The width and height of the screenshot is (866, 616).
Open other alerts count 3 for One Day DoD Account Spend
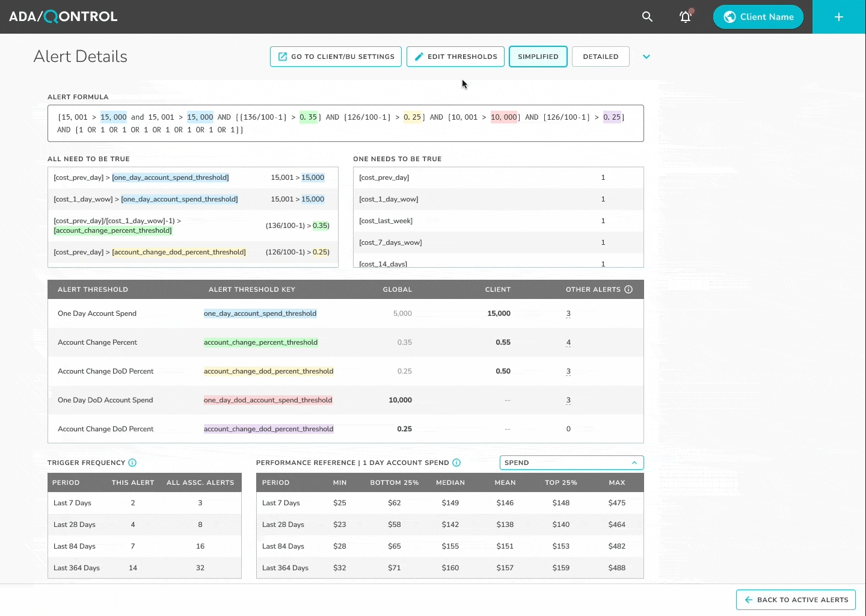pyautogui.click(x=568, y=400)
